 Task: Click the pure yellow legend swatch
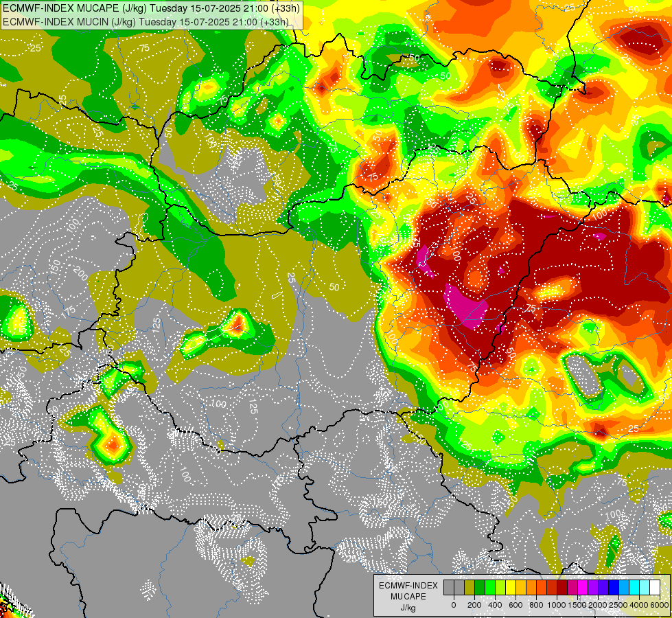(511, 587)
